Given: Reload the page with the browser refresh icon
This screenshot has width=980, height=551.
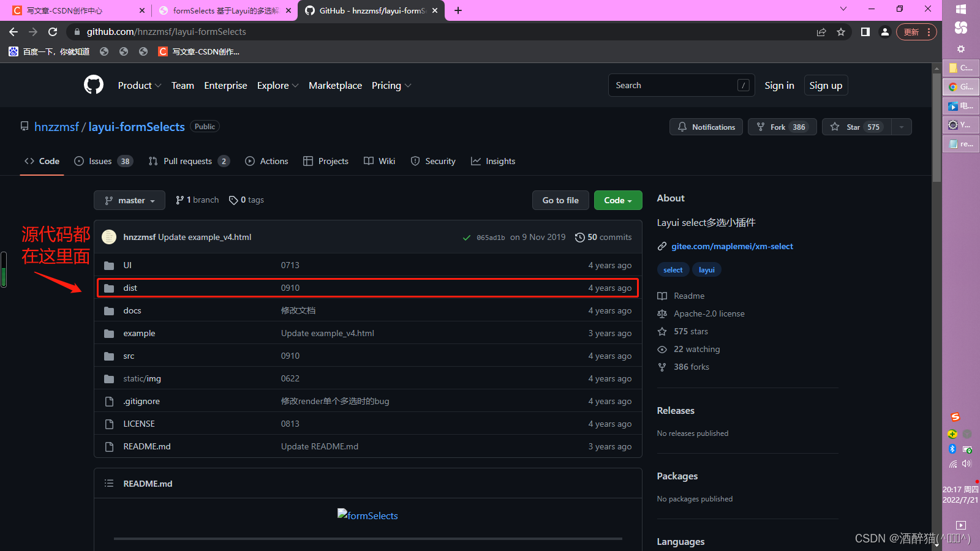Looking at the screenshot, I should (x=53, y=32).
